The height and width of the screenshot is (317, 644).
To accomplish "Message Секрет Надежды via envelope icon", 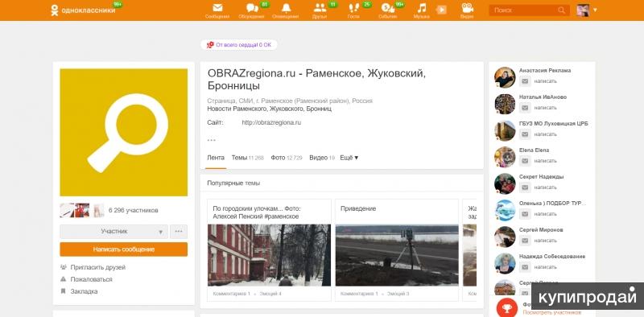I will click(525, 187).
